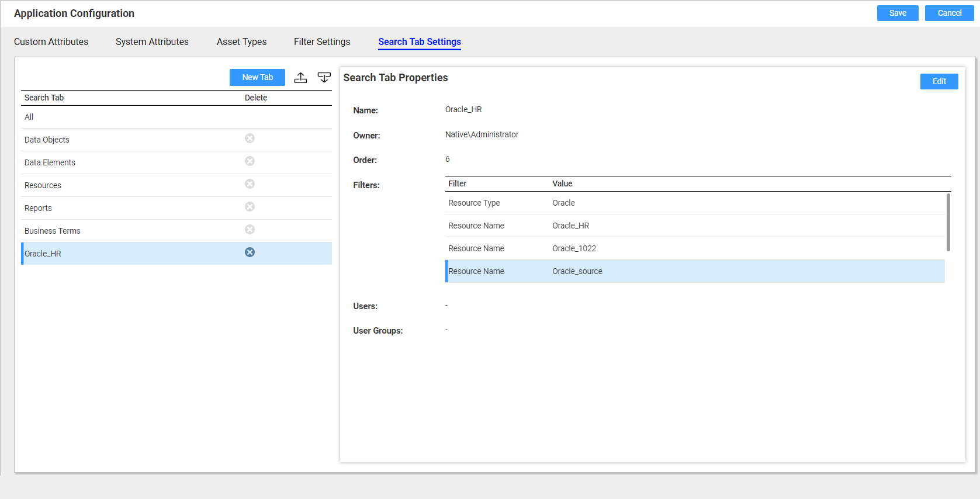
Task: Delete the Oracle_HR search tab
Action: pos(250,252)
